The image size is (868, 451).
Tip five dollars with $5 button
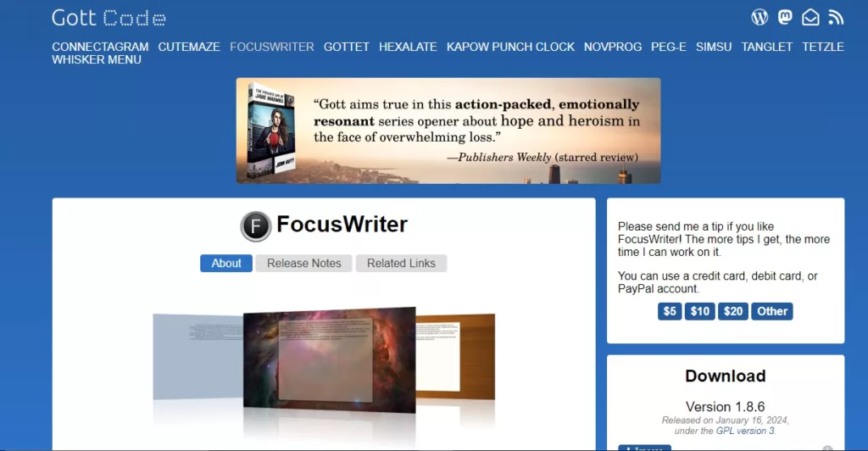pos(670,311)
